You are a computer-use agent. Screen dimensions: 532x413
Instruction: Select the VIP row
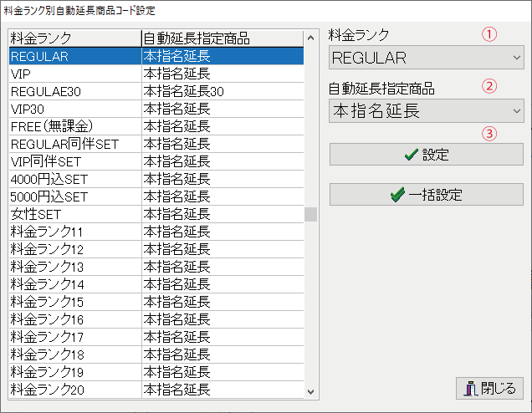(x=156, y=74)
